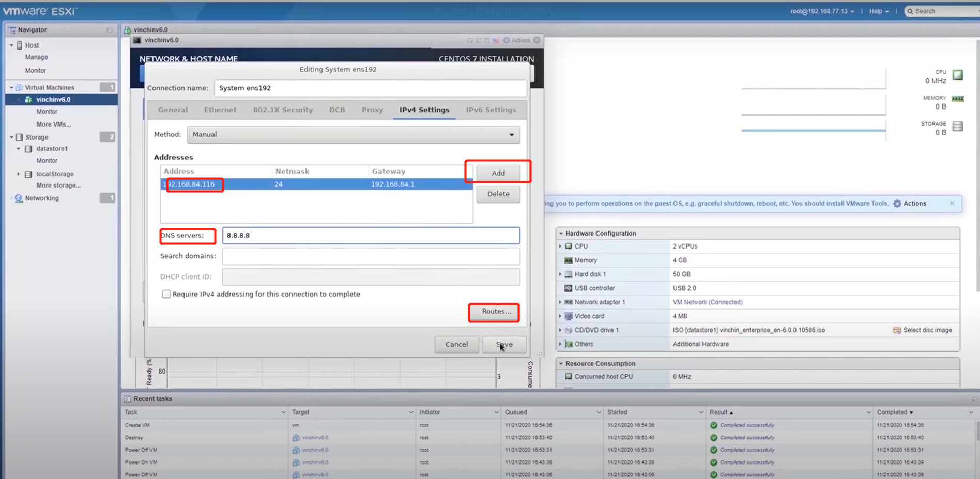Image resolution: width=980 pixels, height=479 pixels.
Task: Collapse the Storage tree node
Action: point(11,137)
